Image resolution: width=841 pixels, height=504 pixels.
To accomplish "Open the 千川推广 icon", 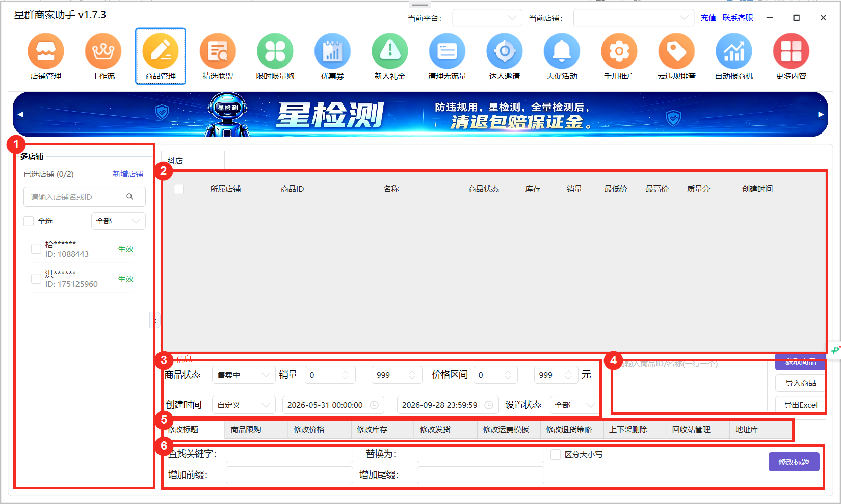I will 619,51.
